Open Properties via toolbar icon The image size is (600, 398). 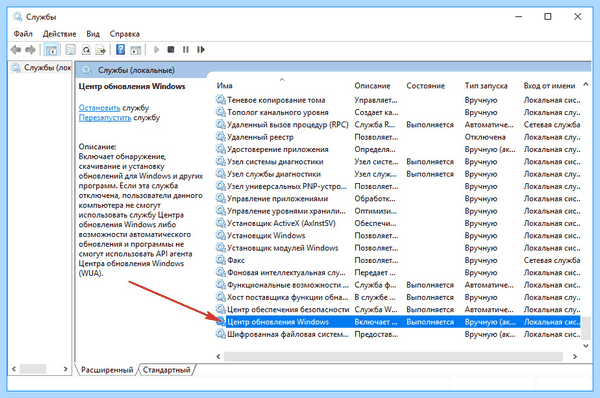pos(70,50)
